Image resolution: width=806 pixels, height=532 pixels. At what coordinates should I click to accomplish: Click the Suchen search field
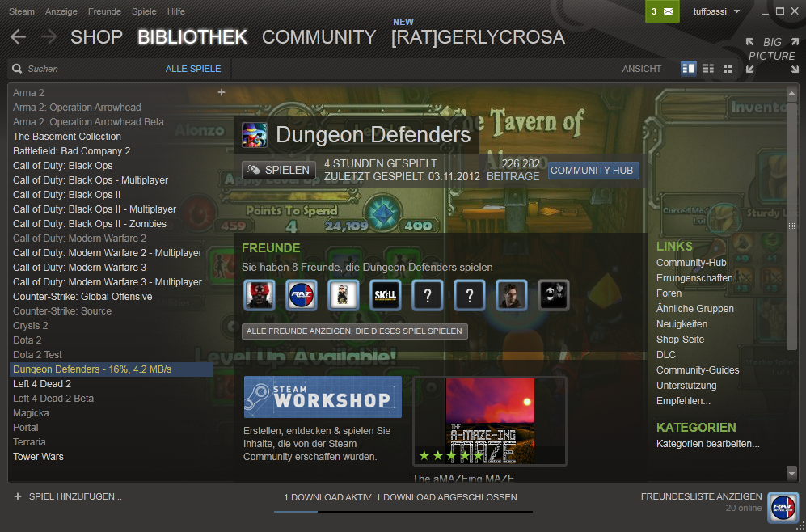tap(92, 69)
